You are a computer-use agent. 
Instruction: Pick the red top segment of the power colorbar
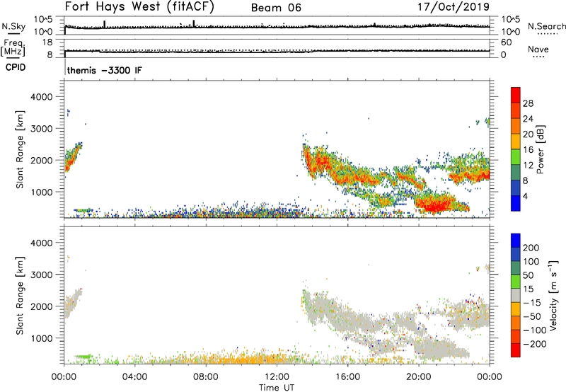(516, 95)
